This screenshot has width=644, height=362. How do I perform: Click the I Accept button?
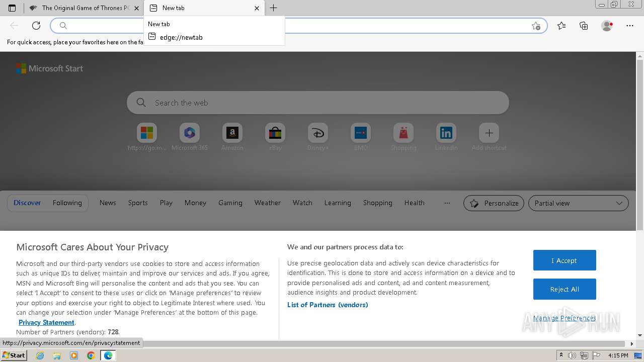tap(565, 260)
